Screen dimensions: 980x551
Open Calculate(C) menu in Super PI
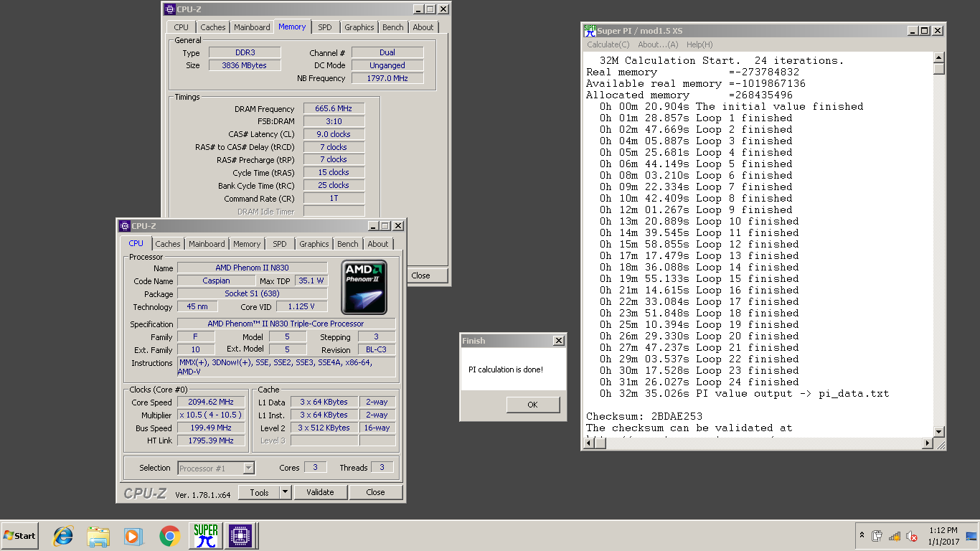click(608, 44)
